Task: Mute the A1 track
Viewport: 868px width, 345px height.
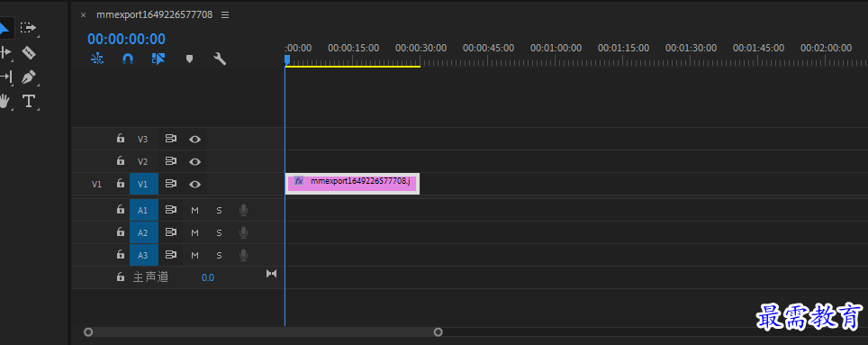Action: (194, 211)
